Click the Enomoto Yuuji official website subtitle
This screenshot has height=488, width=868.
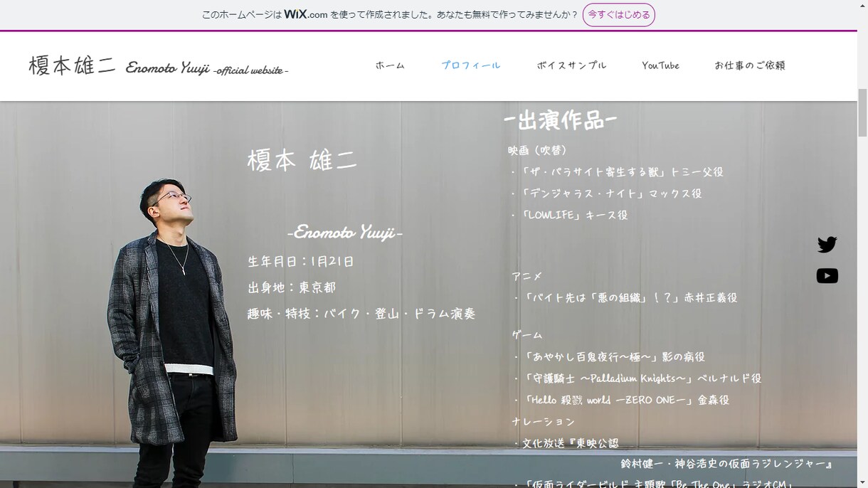[207, 68]
